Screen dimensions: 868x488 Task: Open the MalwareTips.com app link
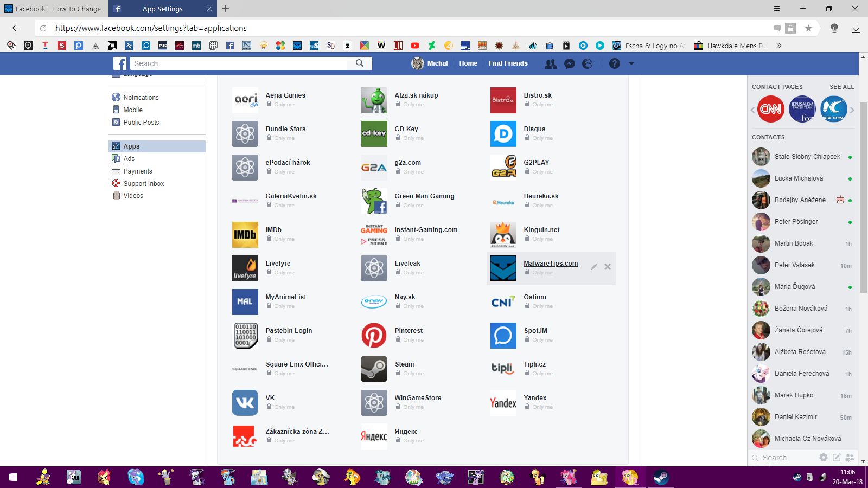551,264
